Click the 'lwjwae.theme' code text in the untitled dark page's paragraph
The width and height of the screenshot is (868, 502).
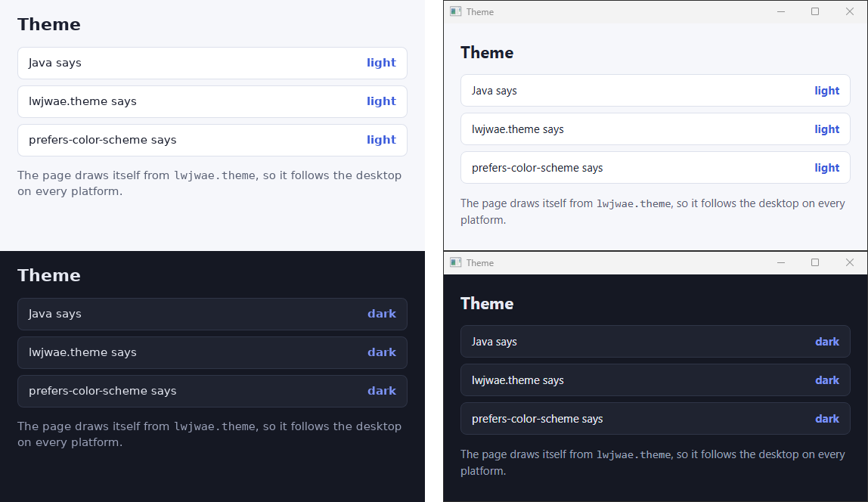click(215, 426)
